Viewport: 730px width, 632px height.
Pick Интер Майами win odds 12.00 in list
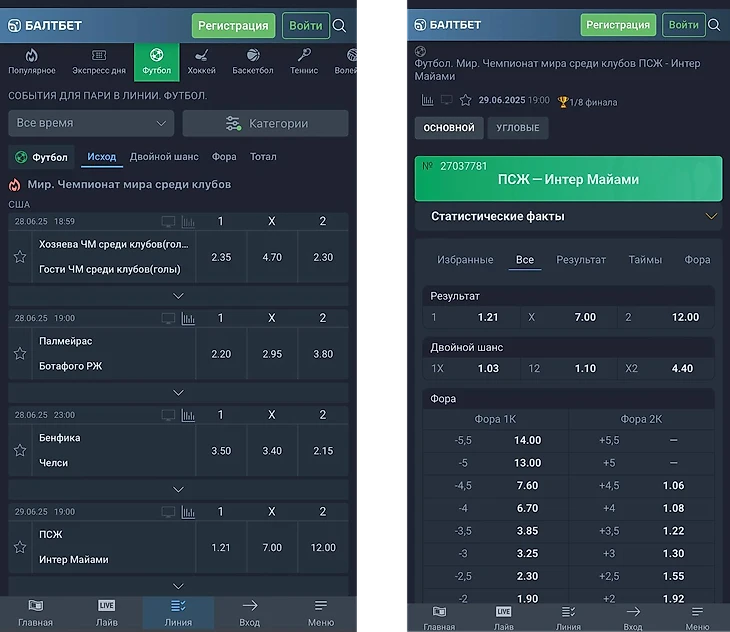point(323,548)
